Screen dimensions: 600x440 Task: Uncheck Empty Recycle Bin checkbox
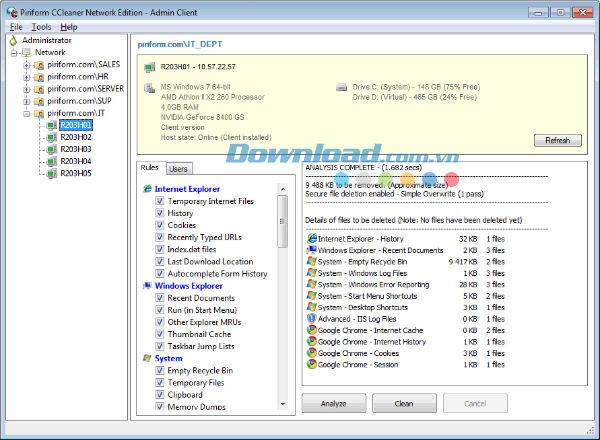(160, 370)
